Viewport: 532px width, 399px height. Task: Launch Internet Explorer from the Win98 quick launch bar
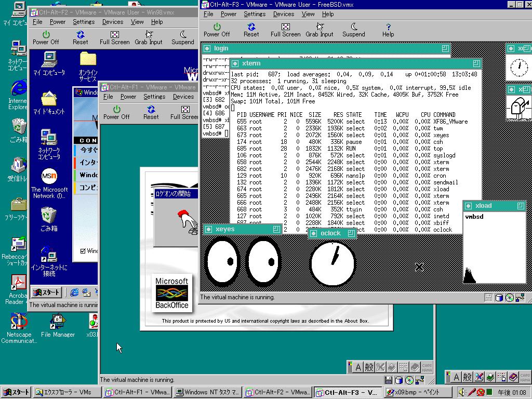coord(74,292)
